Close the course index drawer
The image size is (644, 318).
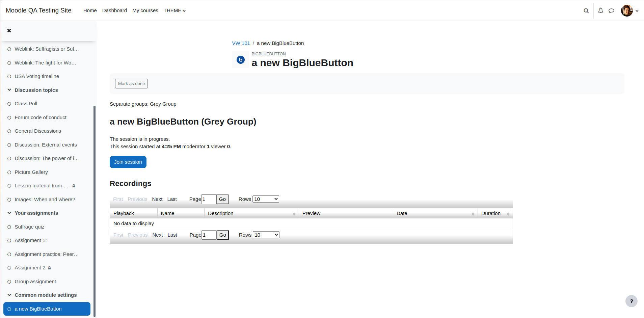(x=9, y=31)
